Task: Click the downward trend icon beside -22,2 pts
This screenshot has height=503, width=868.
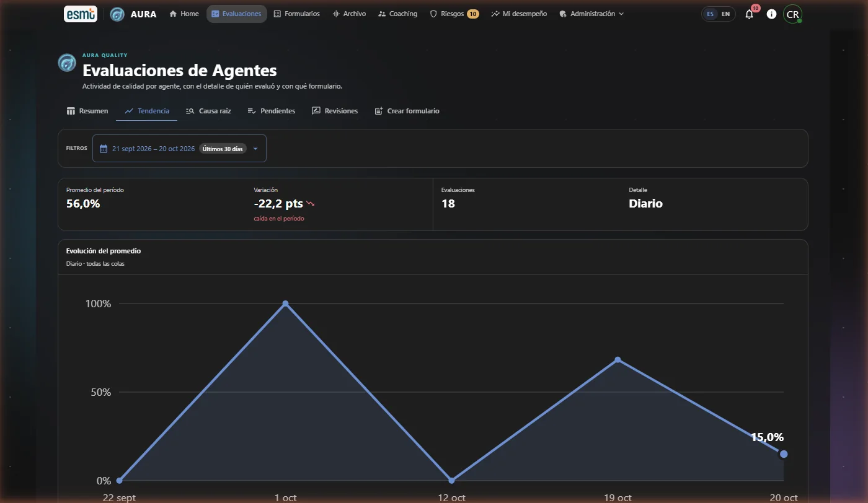Action: tap(311, 203)
